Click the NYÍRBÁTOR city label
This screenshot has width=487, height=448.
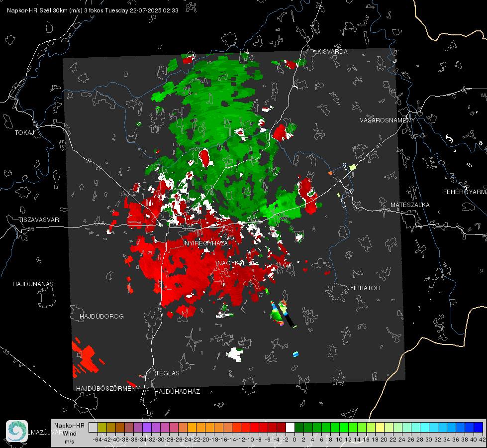[x=363, y=288]
